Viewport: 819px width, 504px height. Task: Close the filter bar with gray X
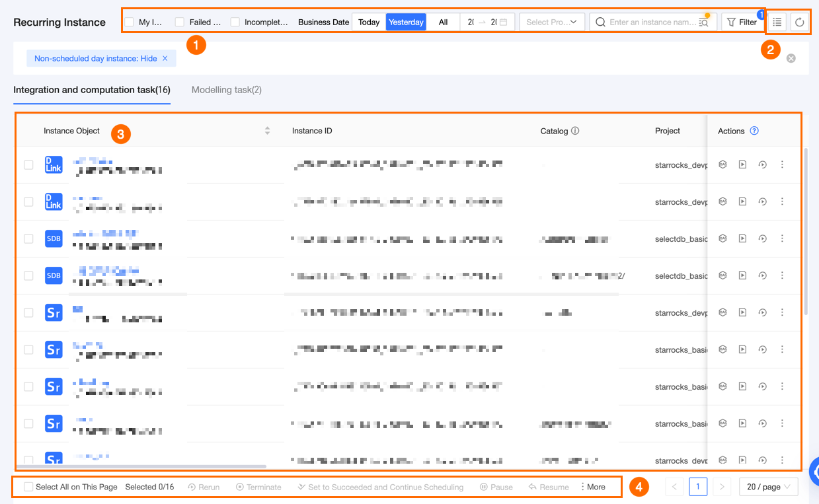[x=791, y=58]
